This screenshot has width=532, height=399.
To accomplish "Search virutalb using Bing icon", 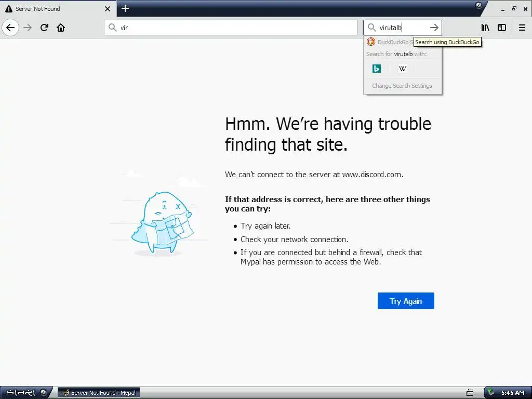I will [x=377, y=69].
